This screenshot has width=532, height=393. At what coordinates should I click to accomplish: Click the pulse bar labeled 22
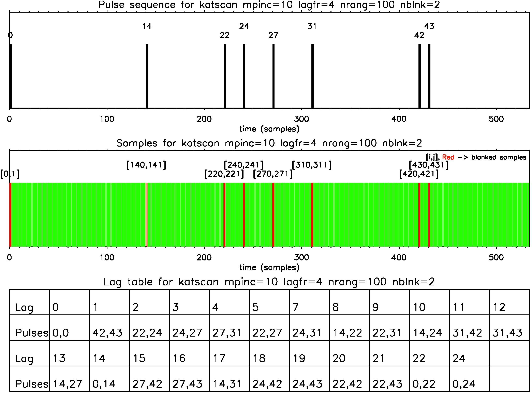click(x=225, y=76)
